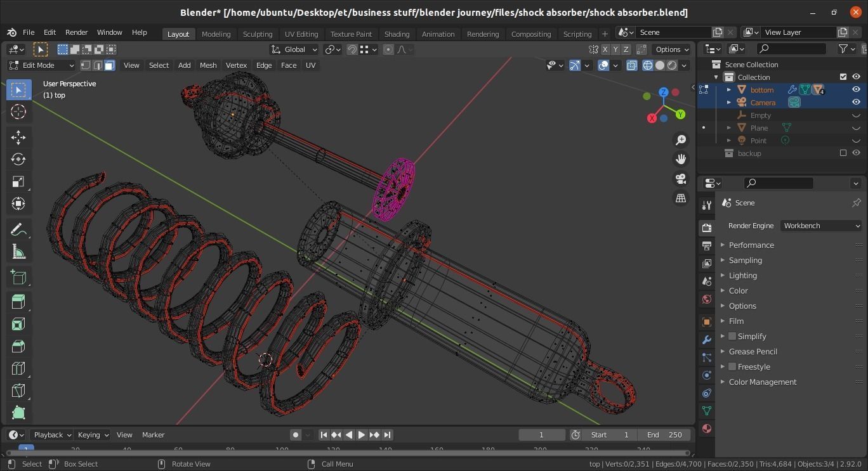The height and width of the screenshot is (471, 868).
Task: Open the viewport Options button
Action: (x=672, y=49)
